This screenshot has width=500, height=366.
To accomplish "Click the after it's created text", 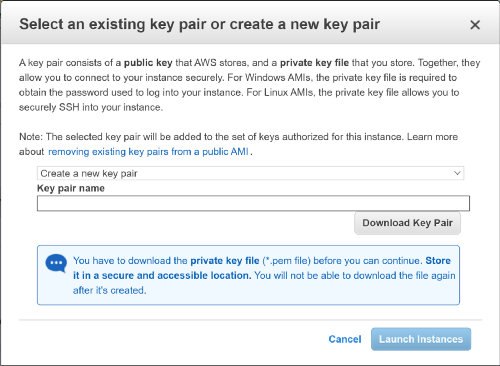I will click(110, 290).
